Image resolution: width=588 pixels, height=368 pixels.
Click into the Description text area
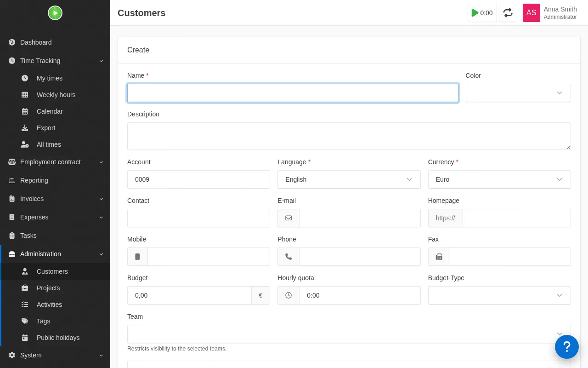[x=349, y=136]
